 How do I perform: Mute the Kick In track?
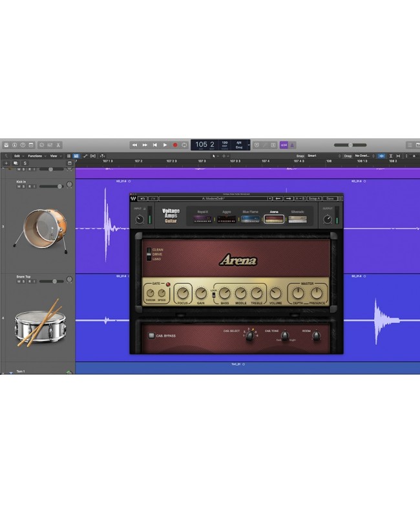(19, 187)
